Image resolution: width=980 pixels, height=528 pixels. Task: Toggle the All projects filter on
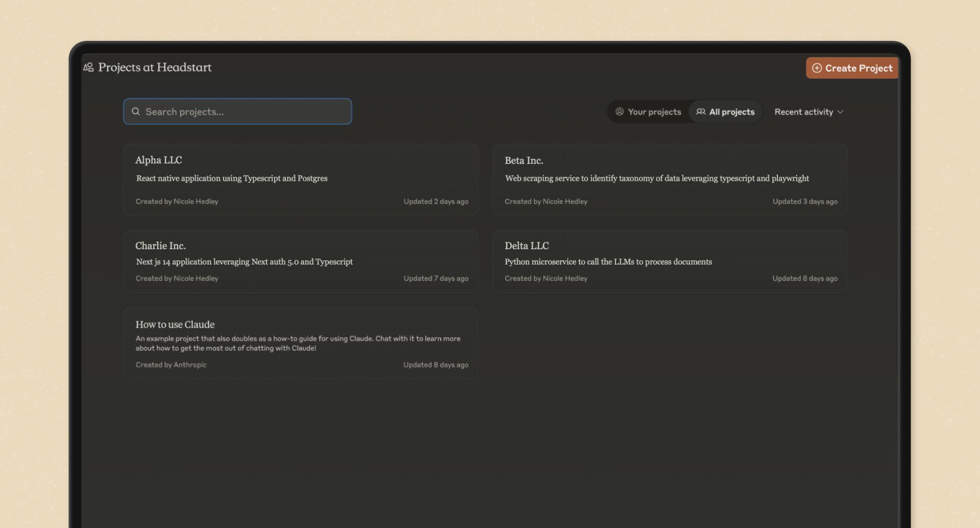(x=725, y=111)
